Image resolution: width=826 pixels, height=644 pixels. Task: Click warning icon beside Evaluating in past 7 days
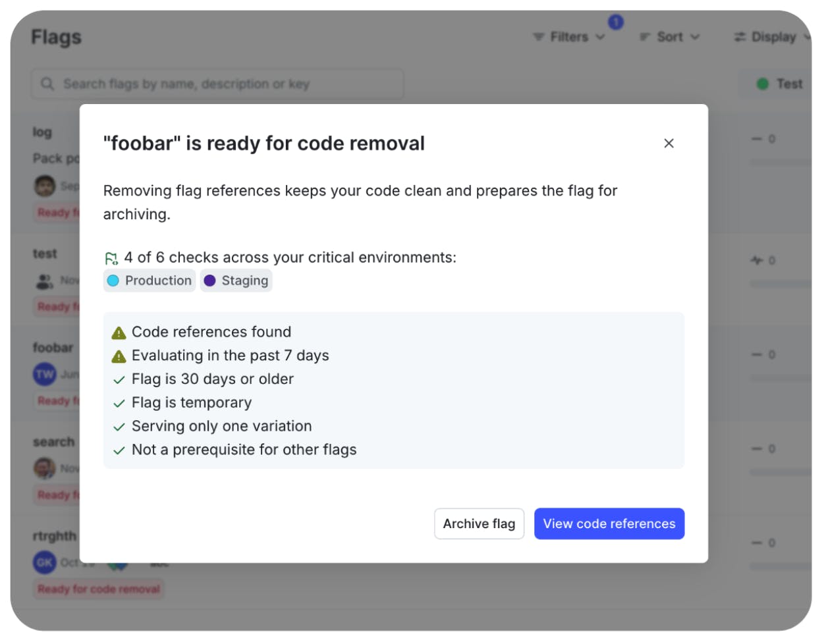pyautogui.click(x=119, y=356)
